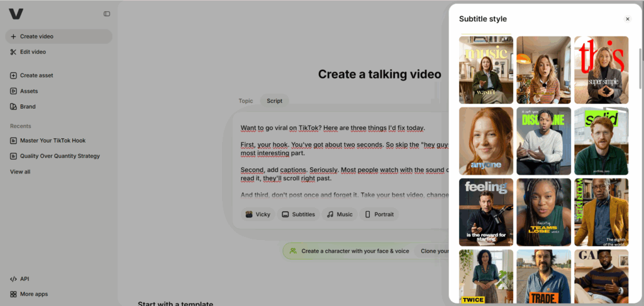
Task: Open Create video
Action: [58, 36]
